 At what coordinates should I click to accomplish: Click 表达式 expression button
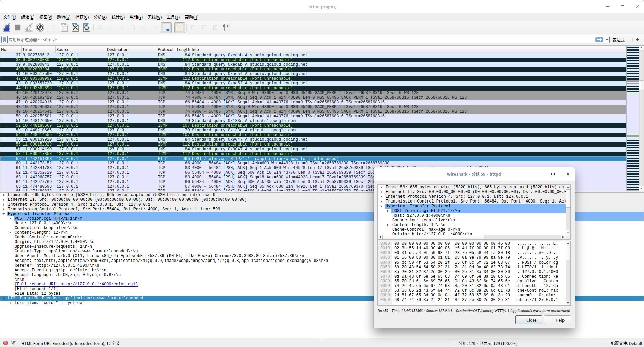point(620,40)
